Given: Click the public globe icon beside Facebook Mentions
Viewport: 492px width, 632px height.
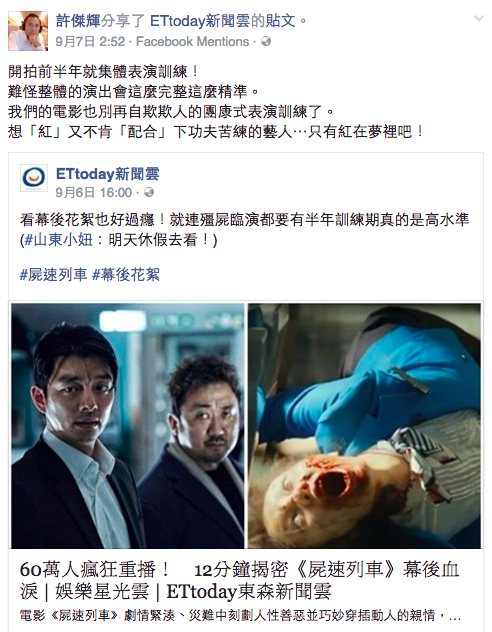Looking at the screenshot, I should (x=266, y=41).
